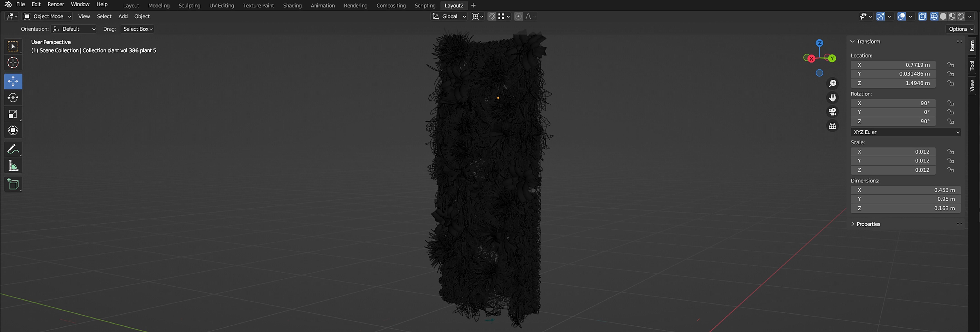Open viewport shading options arrow
The image size is (980, 332).
pos(970,16)
